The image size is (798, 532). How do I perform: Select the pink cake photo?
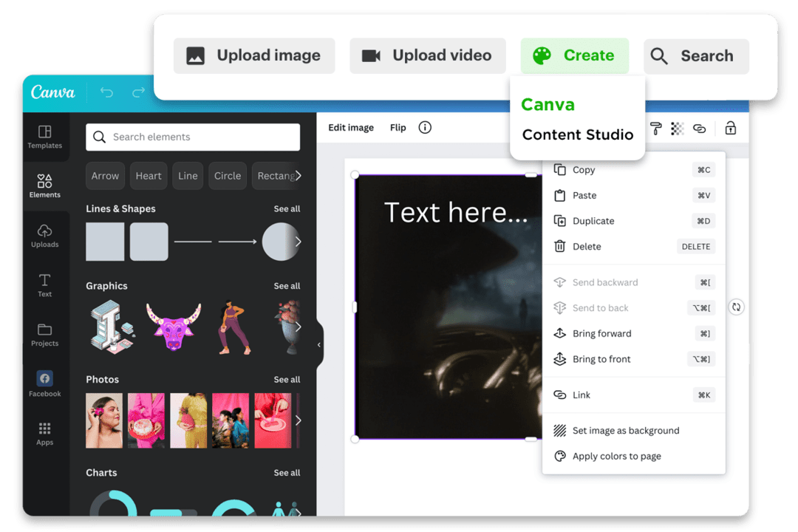pos(146,420)
